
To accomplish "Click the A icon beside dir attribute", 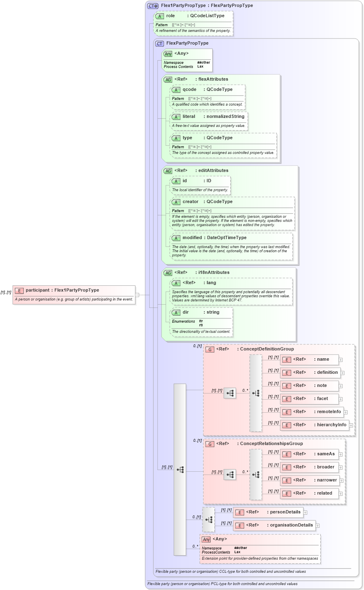I will [x=176, y=313].
